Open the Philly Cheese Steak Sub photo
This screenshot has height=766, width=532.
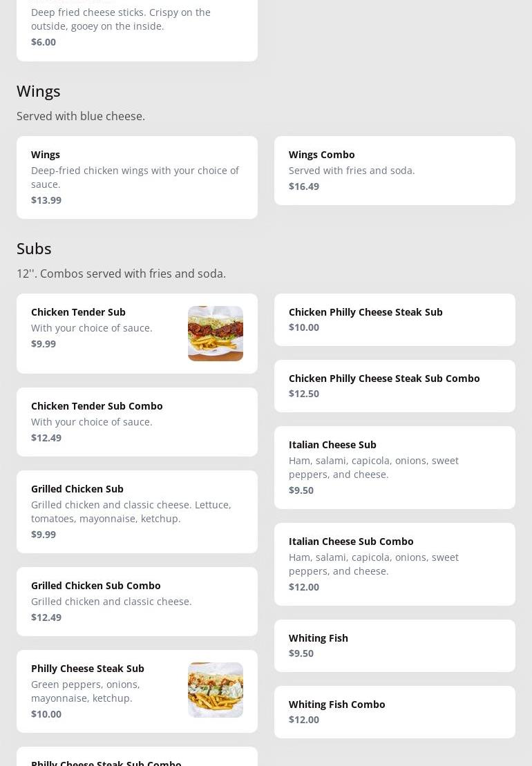click(215, 690)
